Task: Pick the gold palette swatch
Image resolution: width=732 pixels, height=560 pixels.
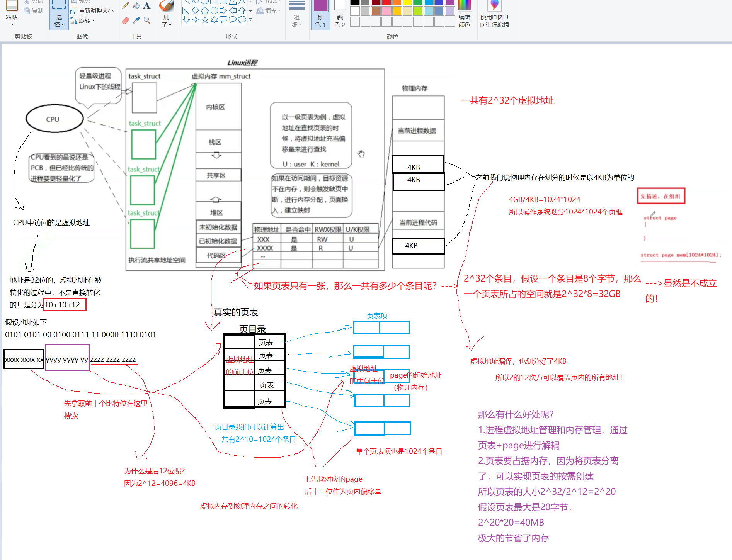Action: (x=397, y=11)
